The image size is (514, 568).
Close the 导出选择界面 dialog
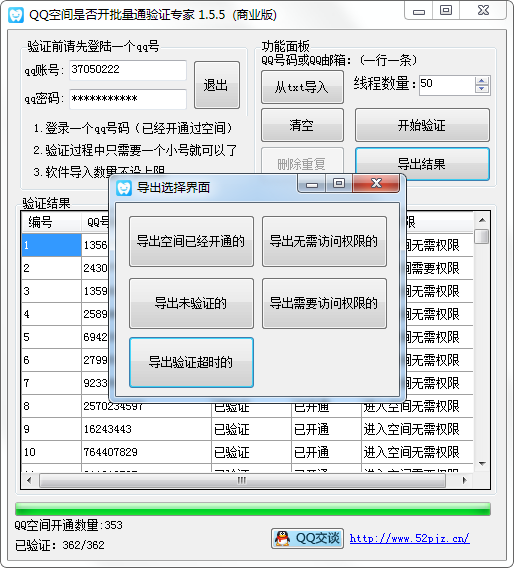tap(376, 183)
